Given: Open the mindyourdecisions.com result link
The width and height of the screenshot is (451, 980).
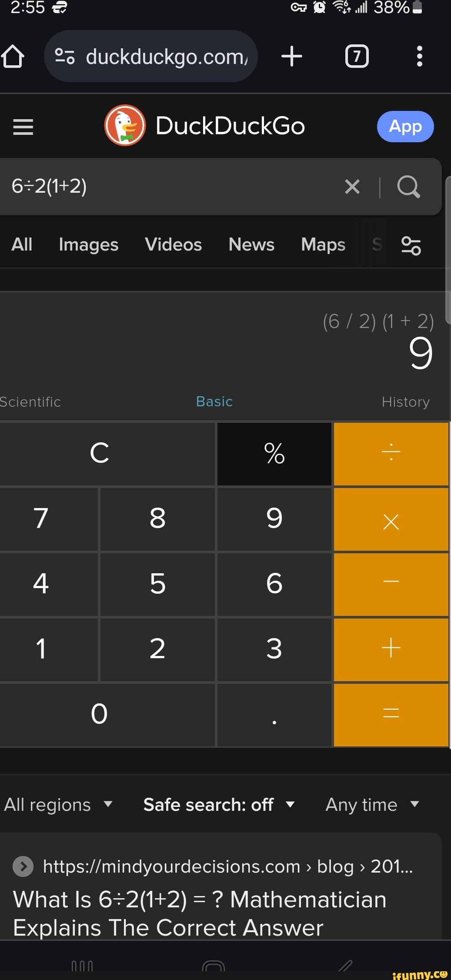Looking at the screenshot, I should [x=200, y=913].
